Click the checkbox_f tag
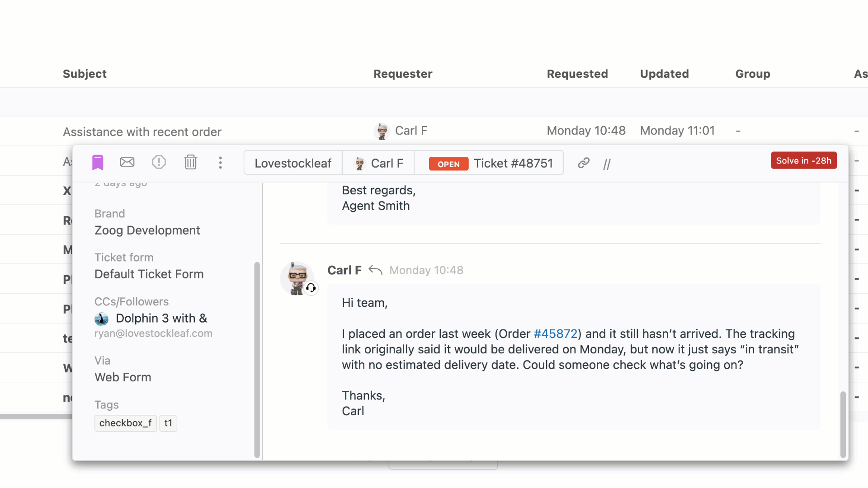The image size is (868, 488). click(x=125, y=423)
